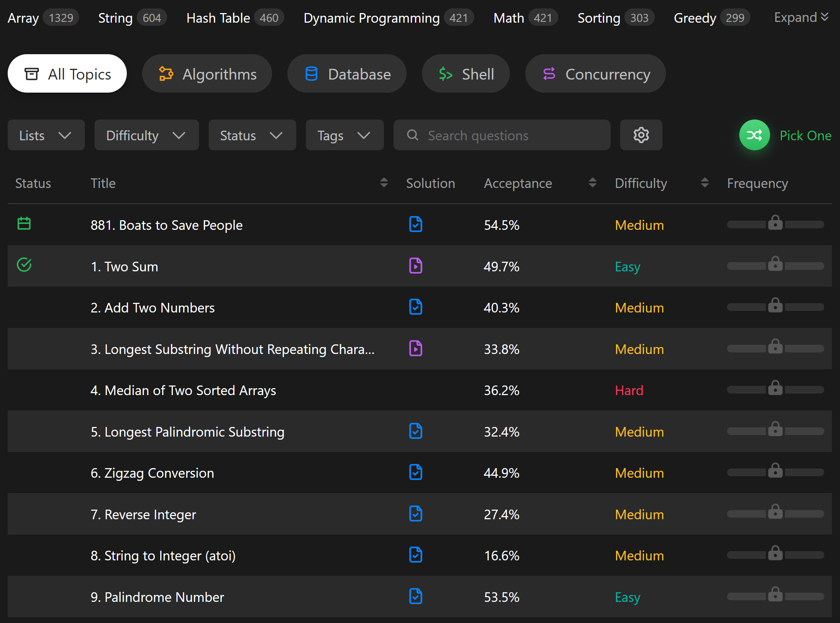Click the settings gear icon
The image size is (840, 623).
point(641,135)
